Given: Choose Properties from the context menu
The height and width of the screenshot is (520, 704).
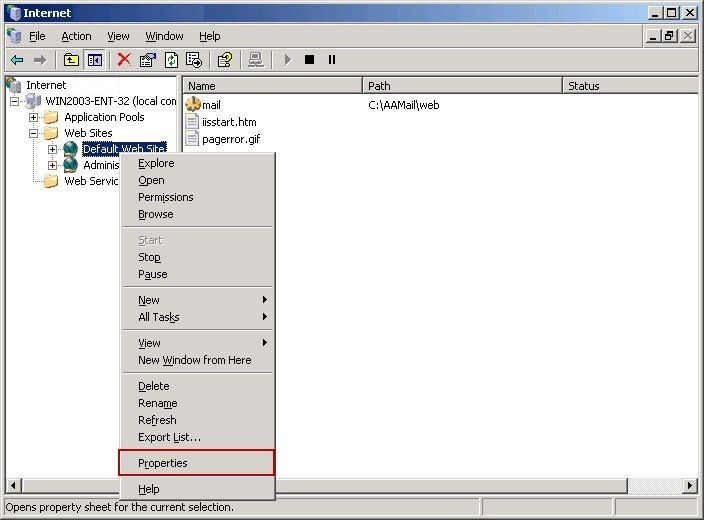Looking at the screenshot, I should pyautogui.click(x=197, y=463).
